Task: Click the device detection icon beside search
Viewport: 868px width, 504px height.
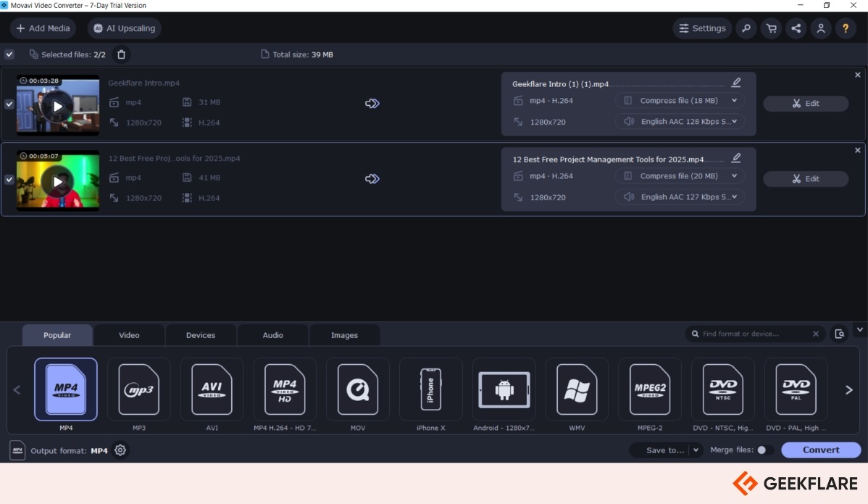Action: tap(840, 334)
